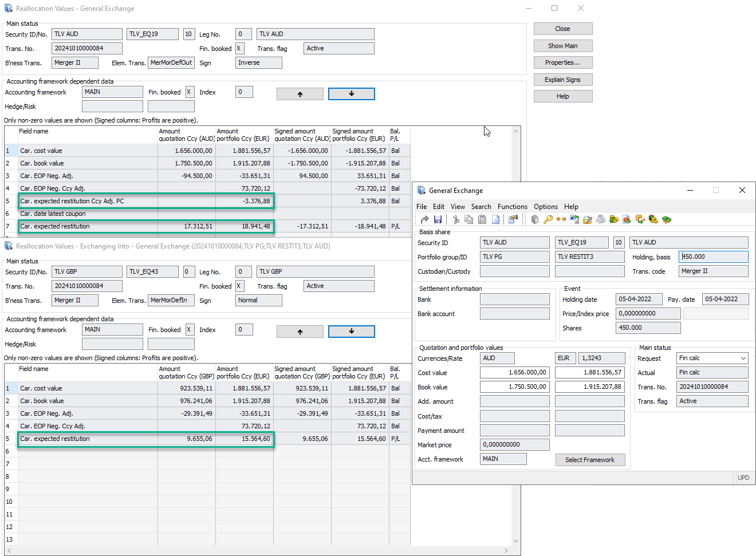Open the File menu in General Exchange

pos(422,207)
